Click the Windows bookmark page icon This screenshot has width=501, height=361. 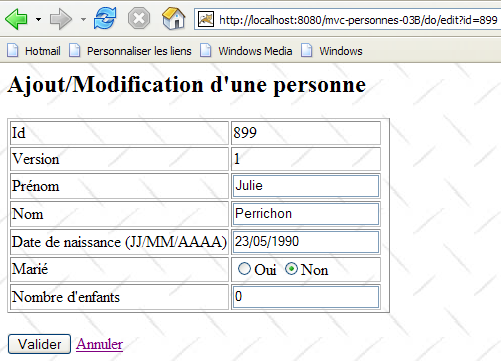point(307,51)
